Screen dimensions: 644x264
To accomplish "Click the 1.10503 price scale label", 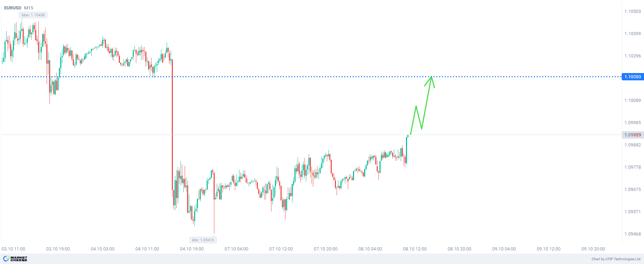I will (632, 11).
